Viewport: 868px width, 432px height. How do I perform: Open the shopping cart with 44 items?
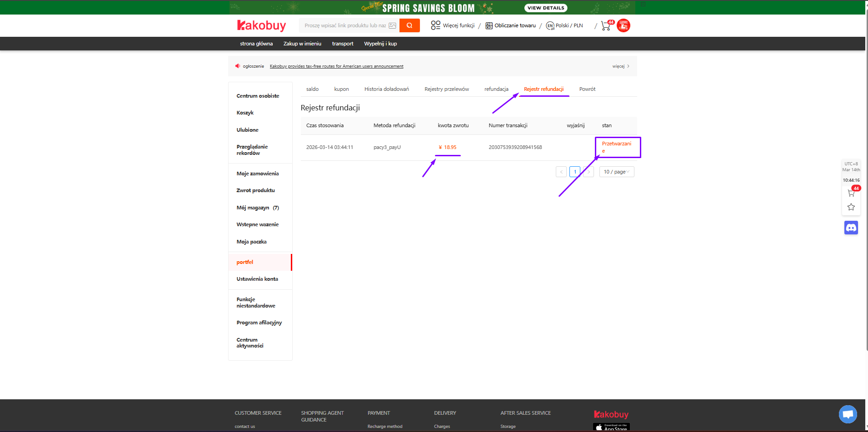click(x=605, y=25)
